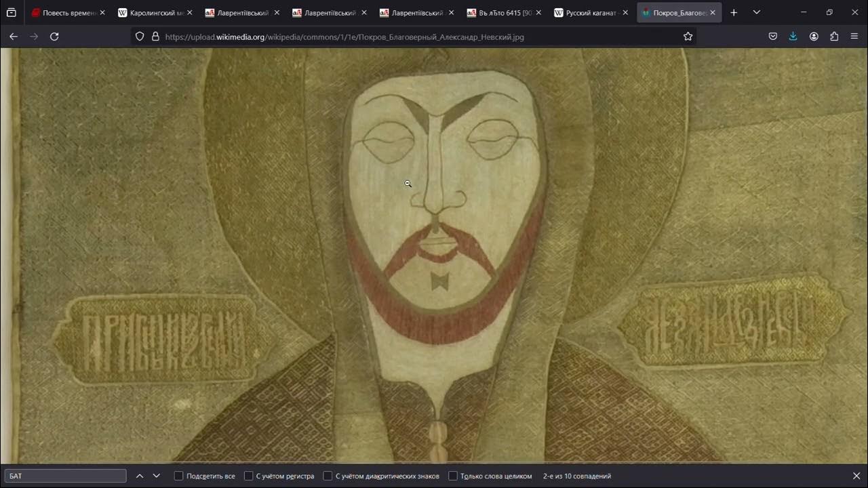Viewport: 868px width, 488px height.
Task: Reload the current page
Action: (54, 37)
